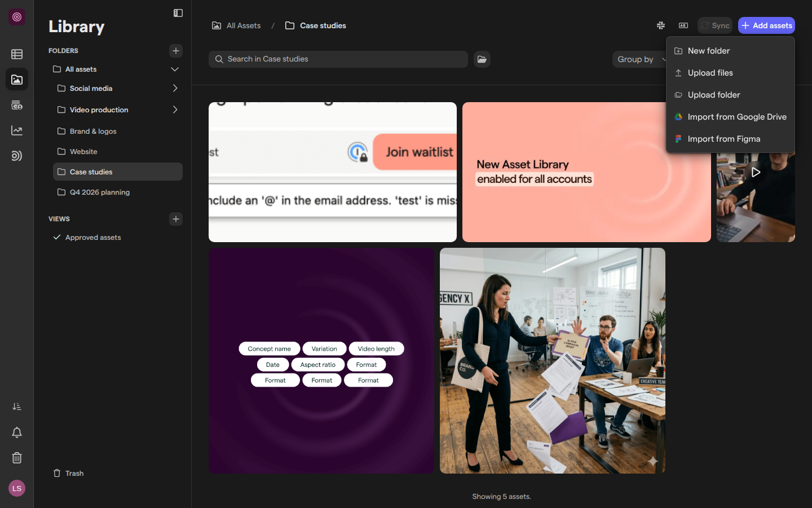Viewport: 812px width, 508px height.
Task: Open the Library image icon in left rail
Action: pos(17,80)
